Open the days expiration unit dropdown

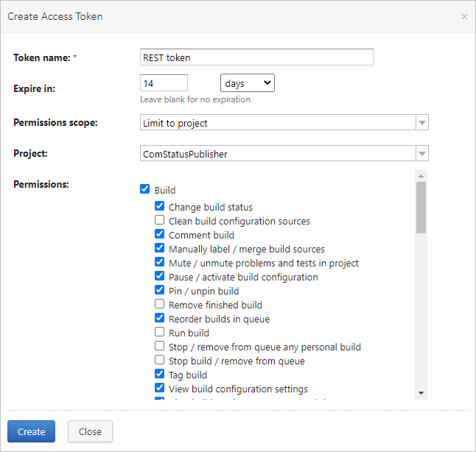(x=247, y=83)
